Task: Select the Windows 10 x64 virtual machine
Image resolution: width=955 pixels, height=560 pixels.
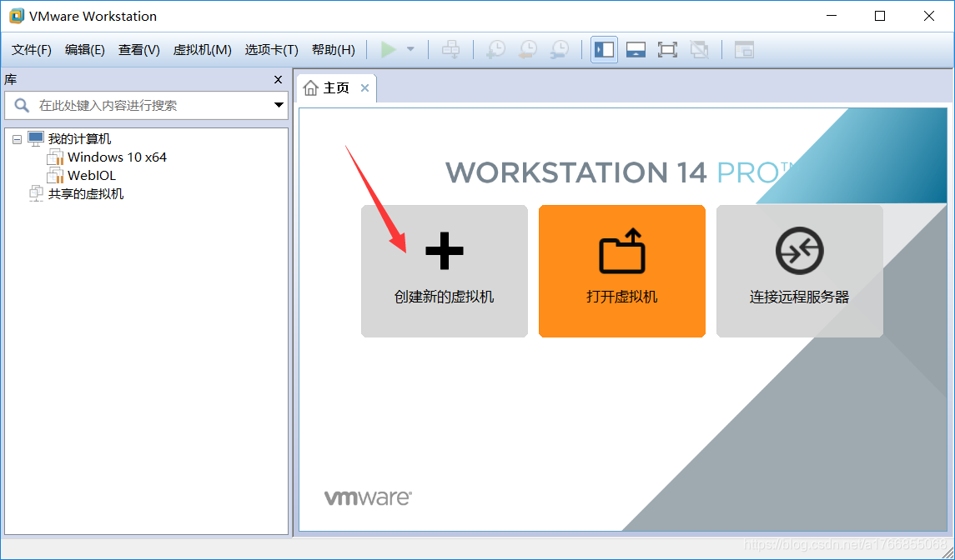Action: coord(117,157)
